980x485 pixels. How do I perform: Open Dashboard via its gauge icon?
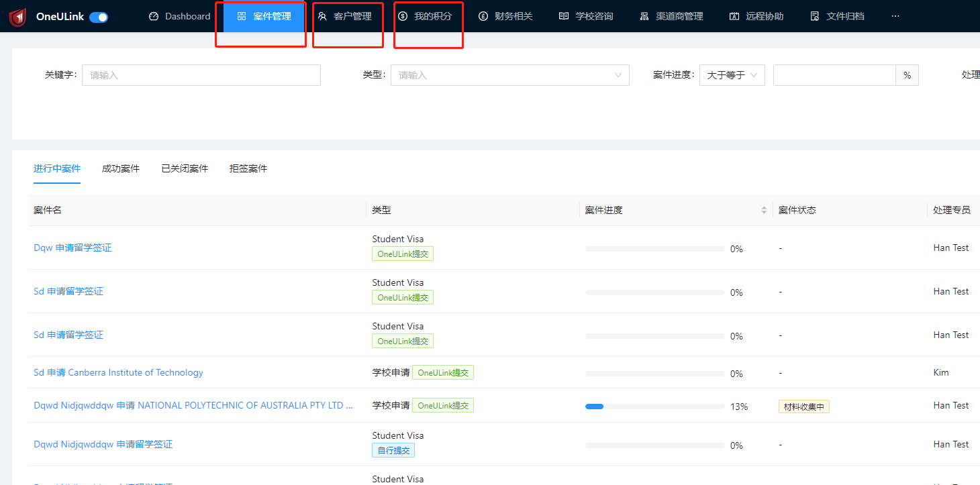(154, 16)
